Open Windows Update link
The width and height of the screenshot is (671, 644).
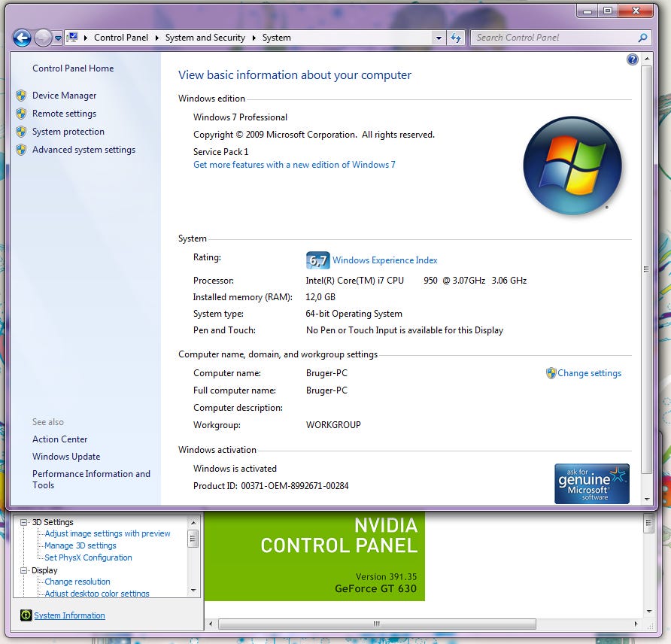tap(66, 457)
